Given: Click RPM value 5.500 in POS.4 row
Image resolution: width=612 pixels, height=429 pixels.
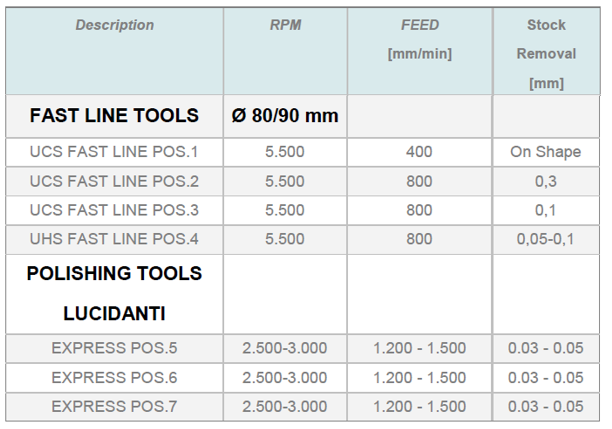Looking at the screenshot, I should (285, 239).
